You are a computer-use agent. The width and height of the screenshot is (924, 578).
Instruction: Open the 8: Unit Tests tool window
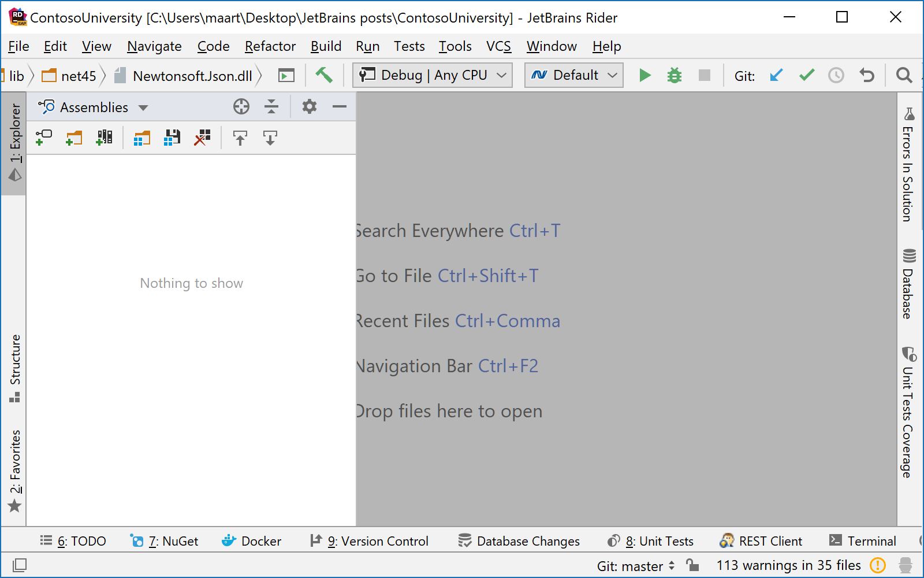(x=650, y=541)
